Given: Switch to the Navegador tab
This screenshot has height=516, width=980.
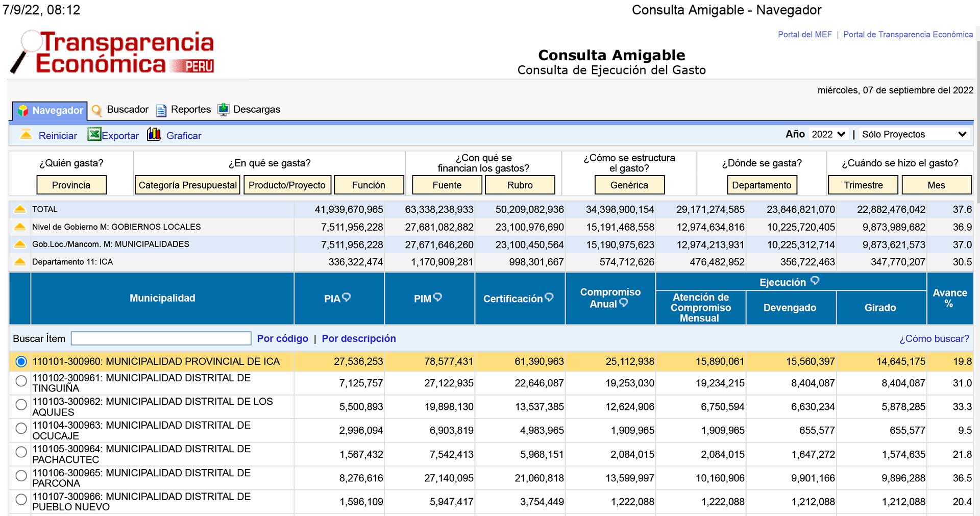Looking at the screenshot, I should click(50, 110).
